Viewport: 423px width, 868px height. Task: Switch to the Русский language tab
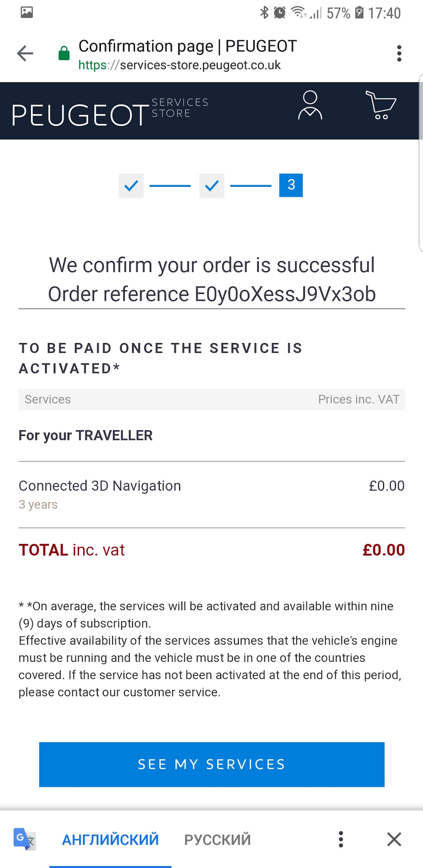coord(217,840)
